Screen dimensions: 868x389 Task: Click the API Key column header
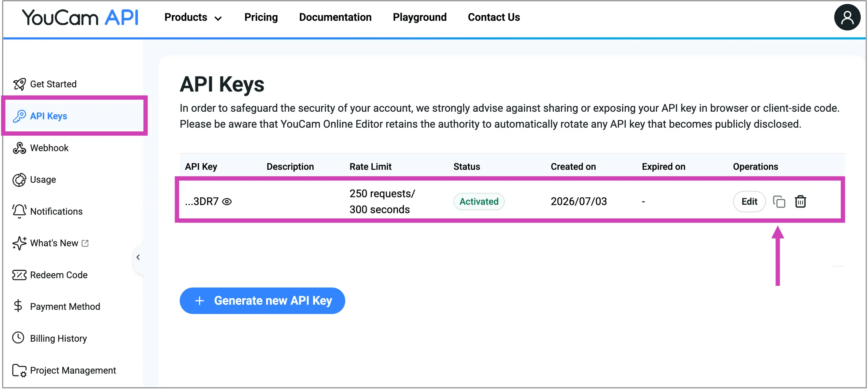(x=201, y=167)
